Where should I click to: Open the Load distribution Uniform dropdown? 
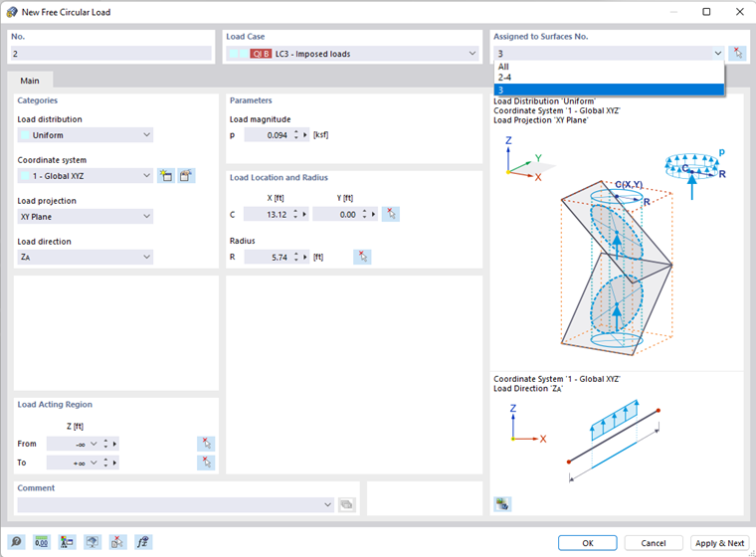(146, 135)
